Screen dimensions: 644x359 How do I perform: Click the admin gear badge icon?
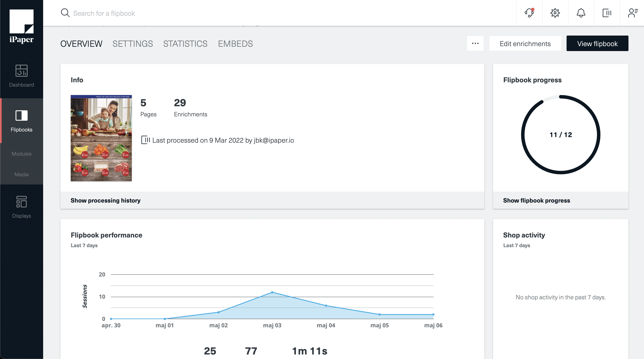click(555, 13)
